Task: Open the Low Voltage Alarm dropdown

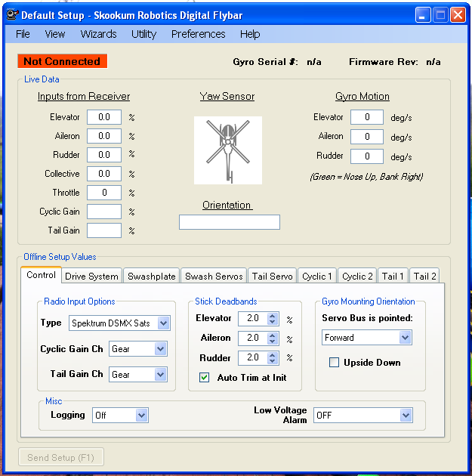Action: point(406,415)
